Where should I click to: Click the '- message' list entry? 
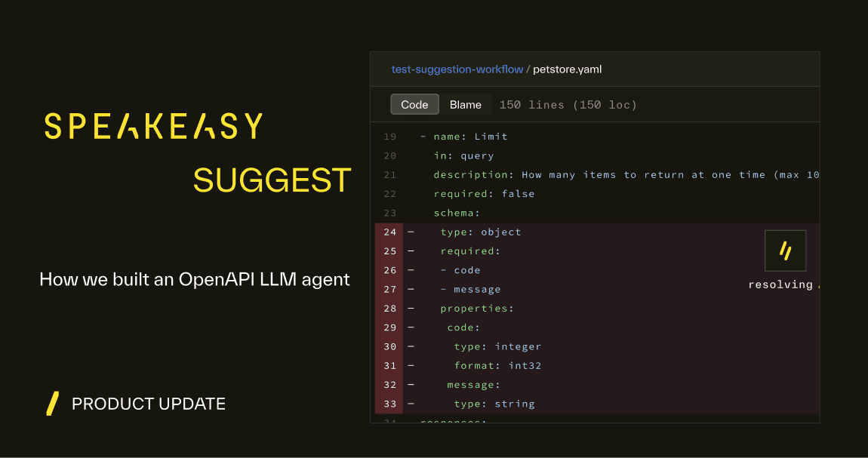pos(470,289)
